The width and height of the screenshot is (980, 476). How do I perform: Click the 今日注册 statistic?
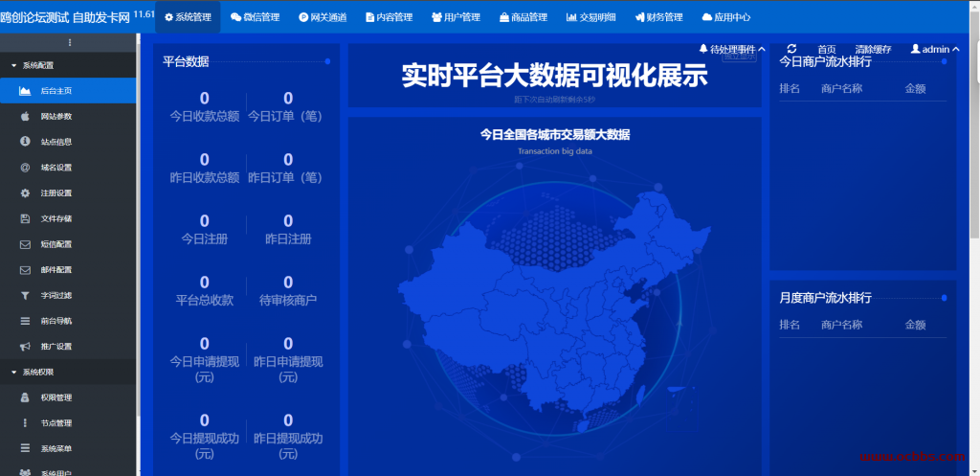(205, 230)
